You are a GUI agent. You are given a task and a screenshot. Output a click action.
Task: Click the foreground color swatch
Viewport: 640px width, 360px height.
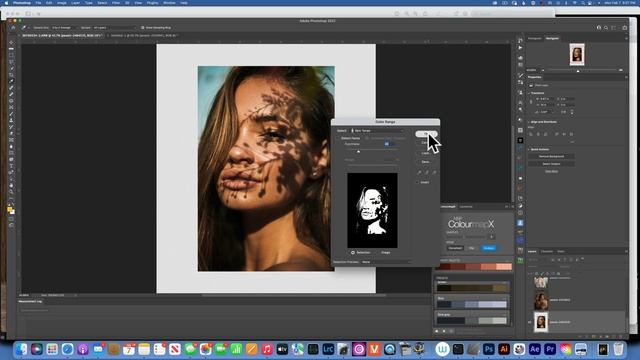pyautogui.click(x=9, y=209)
